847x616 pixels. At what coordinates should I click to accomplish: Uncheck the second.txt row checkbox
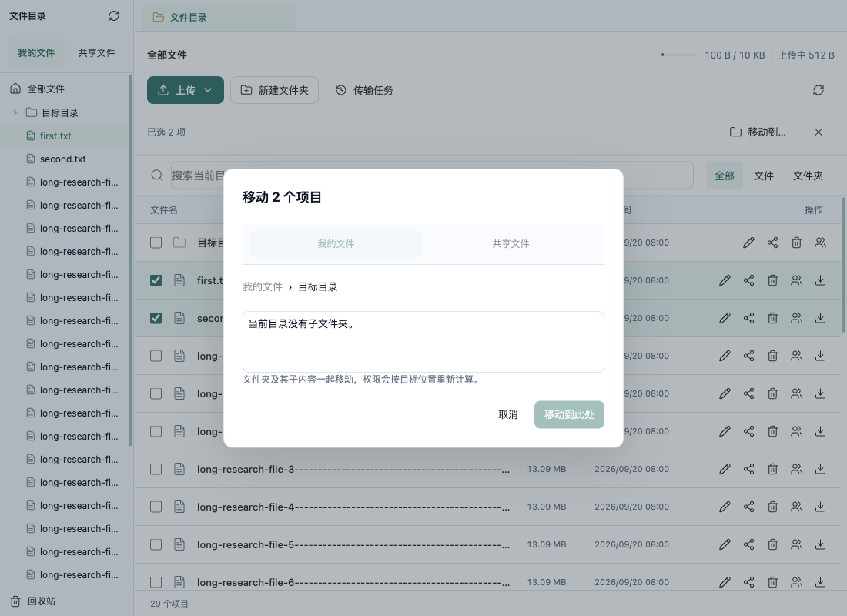[x=156, y=318]
